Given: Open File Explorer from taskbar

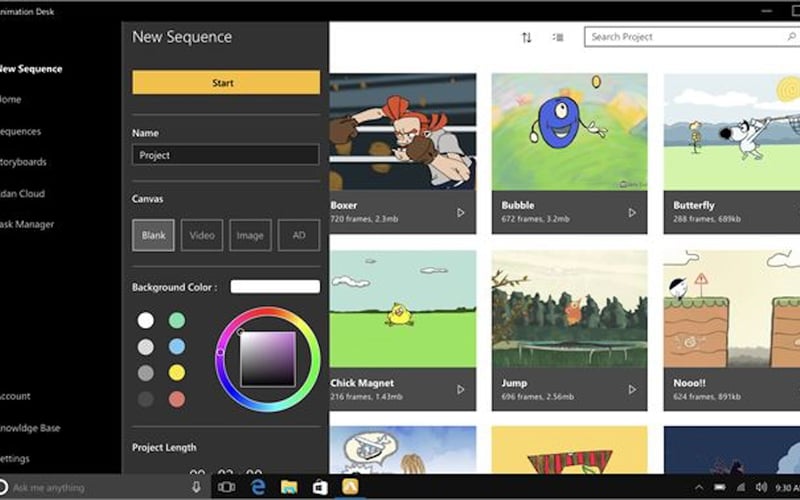Looking at the screenshot, I should coord(289,487).
